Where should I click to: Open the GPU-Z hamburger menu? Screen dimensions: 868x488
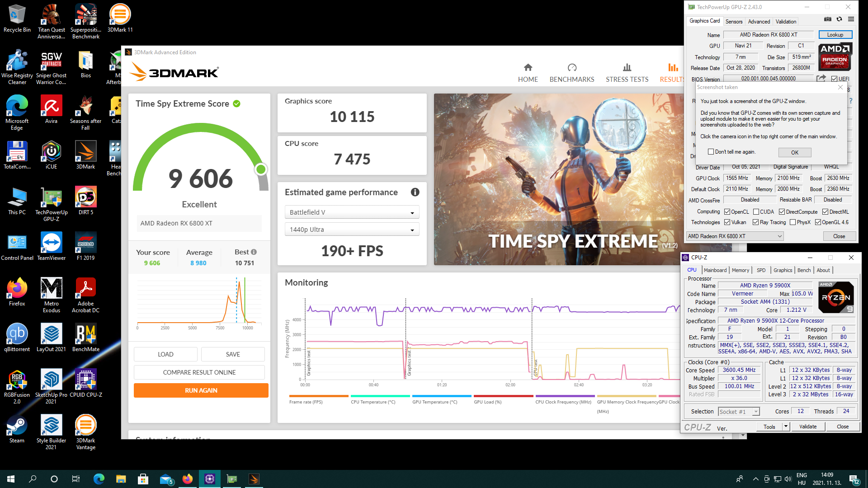coord(851,19)
